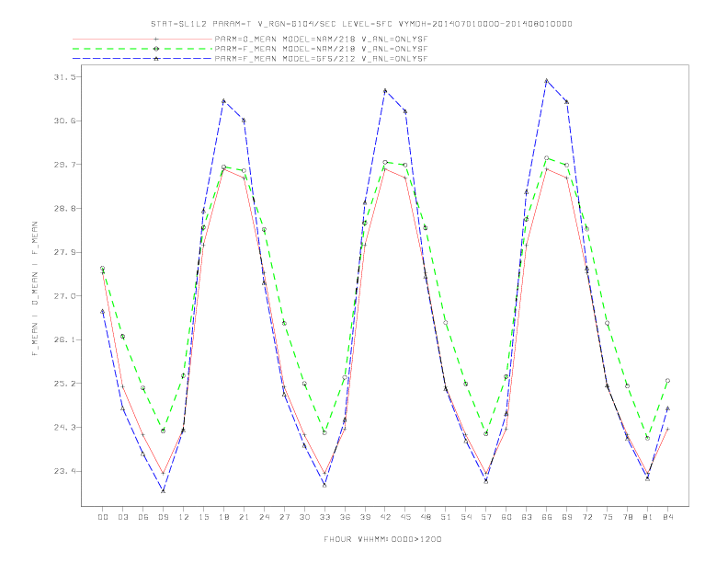The image size is (728, 563).
Task: Click the 69 forecast hour label
Action: (x=567, y=517)
